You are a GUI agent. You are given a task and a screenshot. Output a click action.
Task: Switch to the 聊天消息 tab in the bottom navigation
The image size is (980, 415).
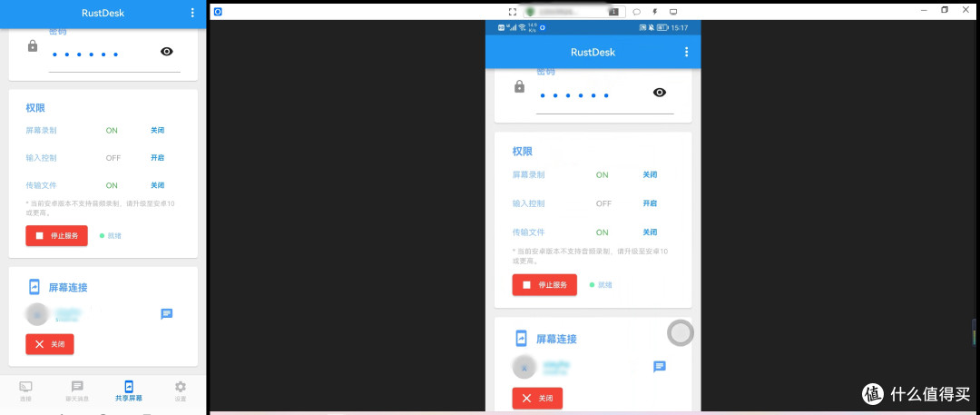point(77,391)
